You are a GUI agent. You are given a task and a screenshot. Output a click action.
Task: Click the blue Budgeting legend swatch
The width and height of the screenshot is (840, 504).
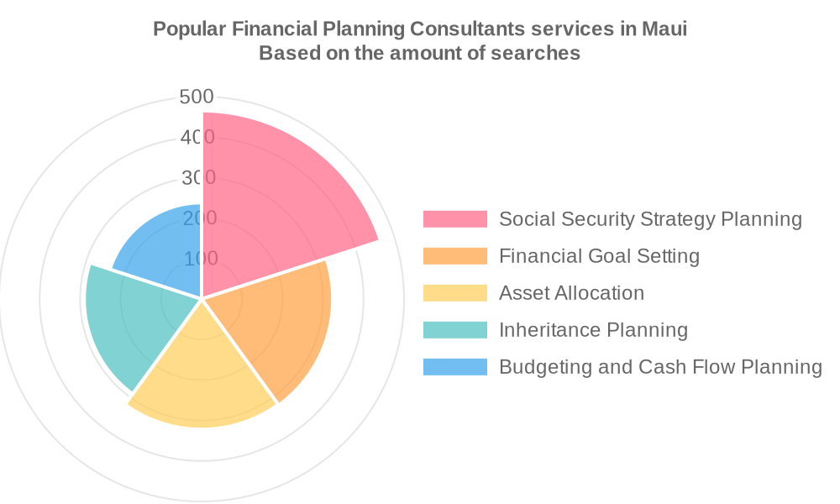[454, 367]
